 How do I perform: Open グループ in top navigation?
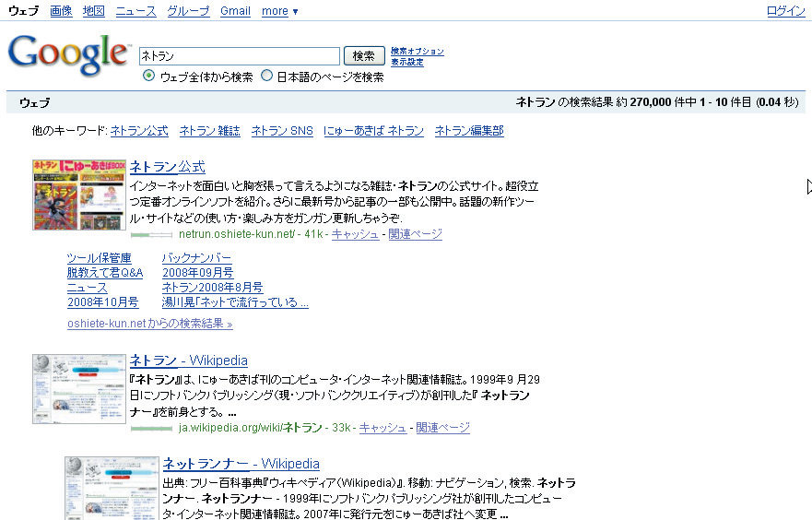tap(188, 11)
